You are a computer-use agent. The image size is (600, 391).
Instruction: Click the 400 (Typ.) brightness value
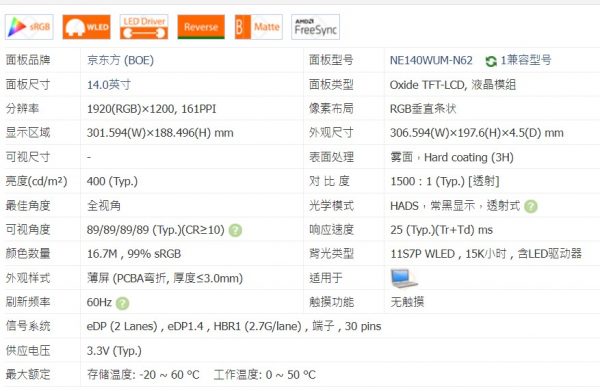(x=112, y=181)
